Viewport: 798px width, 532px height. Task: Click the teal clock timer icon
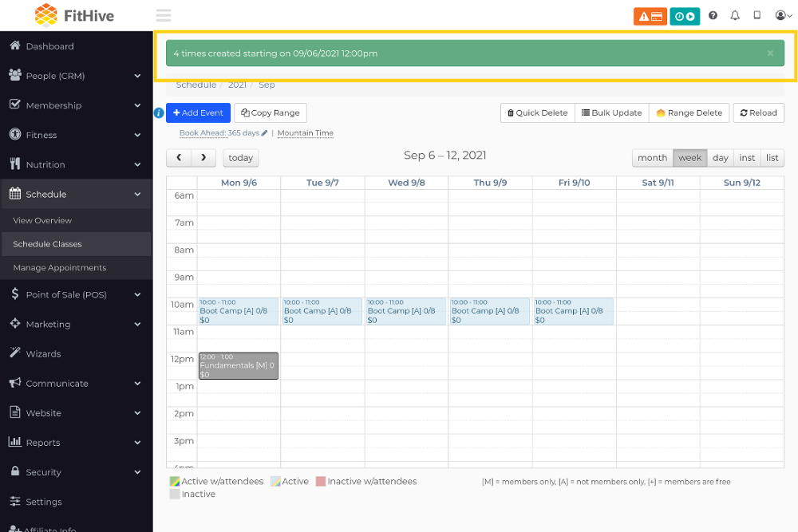pos(685,16)
